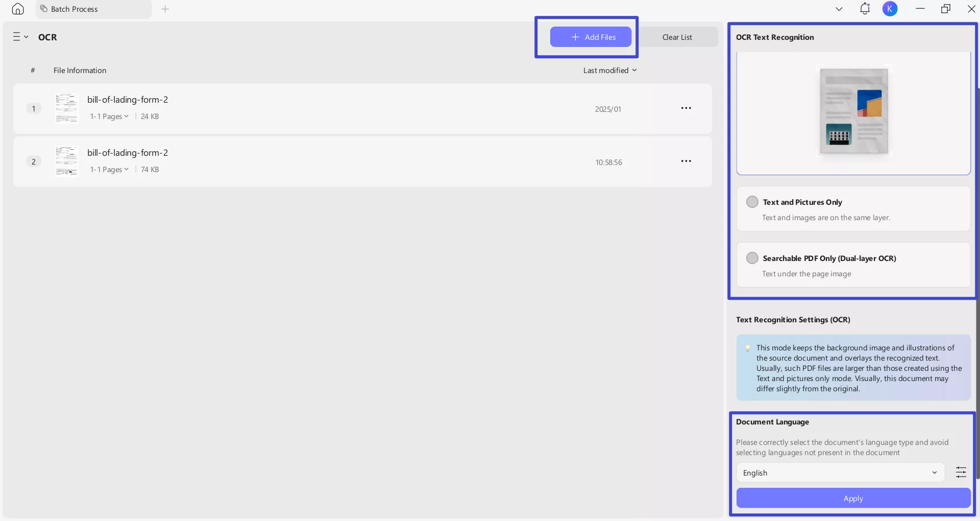Click the OCR tool list hamburger icon
Image resolution: width=980 pixels, height=521 pixels.
(17, 37)
